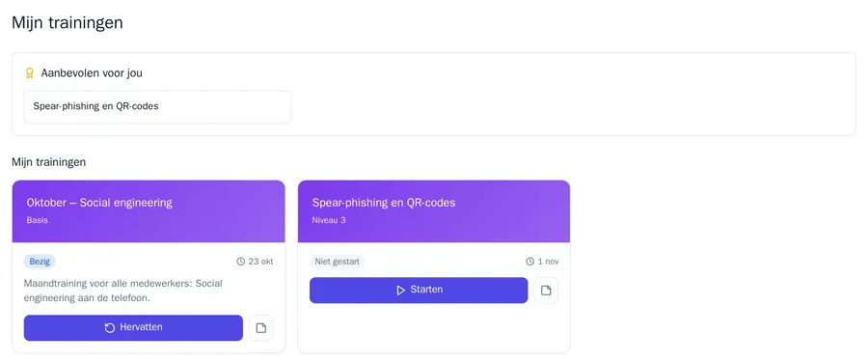Click the large Mijn trainingen page title
Image resolution: width=868 pixels, height=362 pixels.
click(x=67, y=23)
